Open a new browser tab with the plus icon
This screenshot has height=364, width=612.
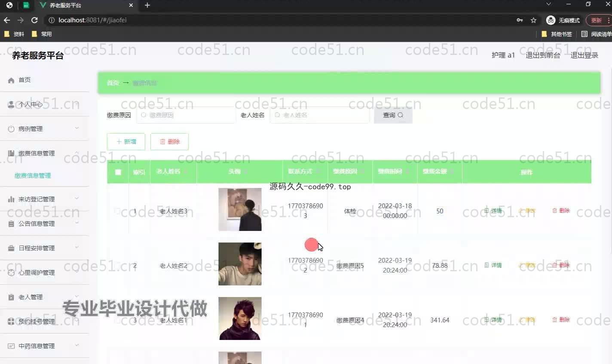147,5
